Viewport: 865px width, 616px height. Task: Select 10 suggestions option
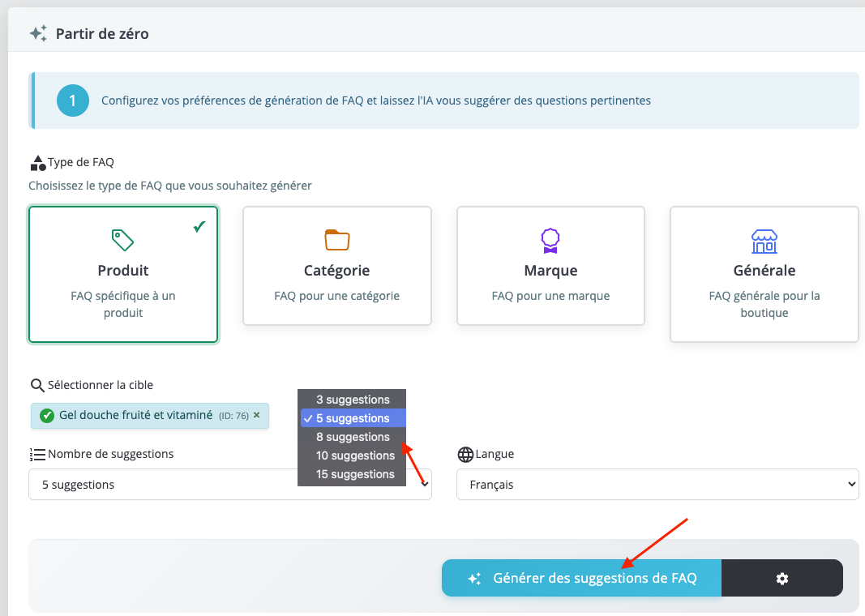[355, 456]
